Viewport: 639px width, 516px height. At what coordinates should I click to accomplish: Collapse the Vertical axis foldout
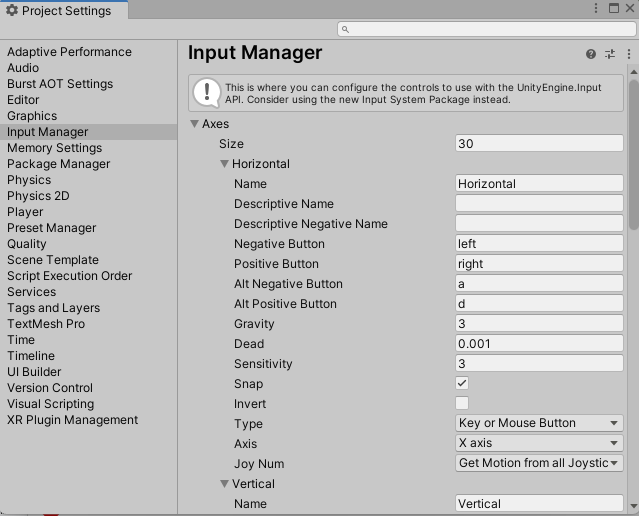click(x=224, y=484)
